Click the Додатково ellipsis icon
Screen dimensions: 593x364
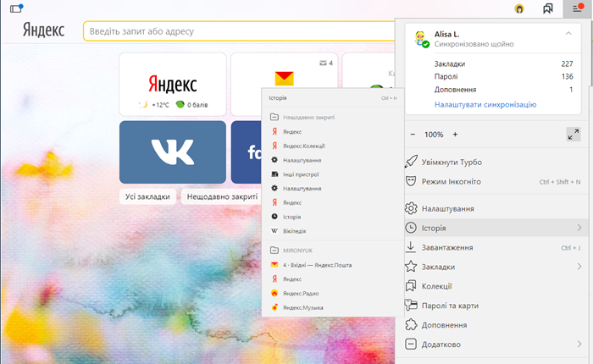point(411,344)
